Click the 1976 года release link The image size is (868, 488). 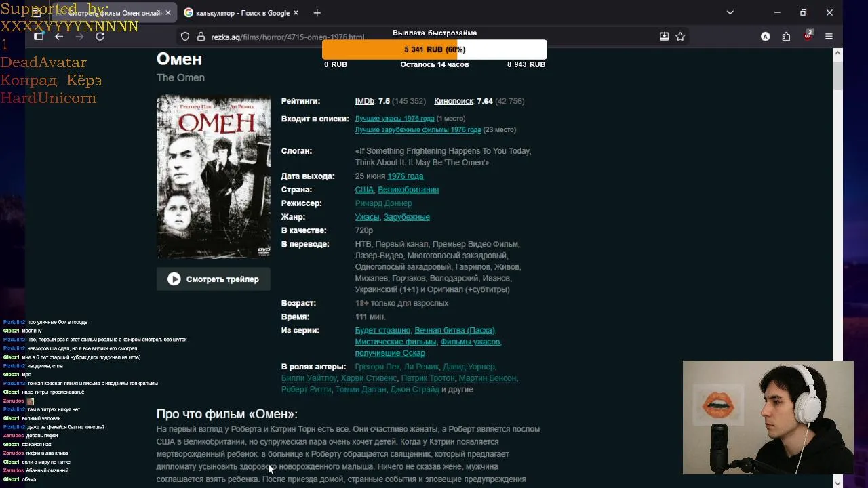405,176
